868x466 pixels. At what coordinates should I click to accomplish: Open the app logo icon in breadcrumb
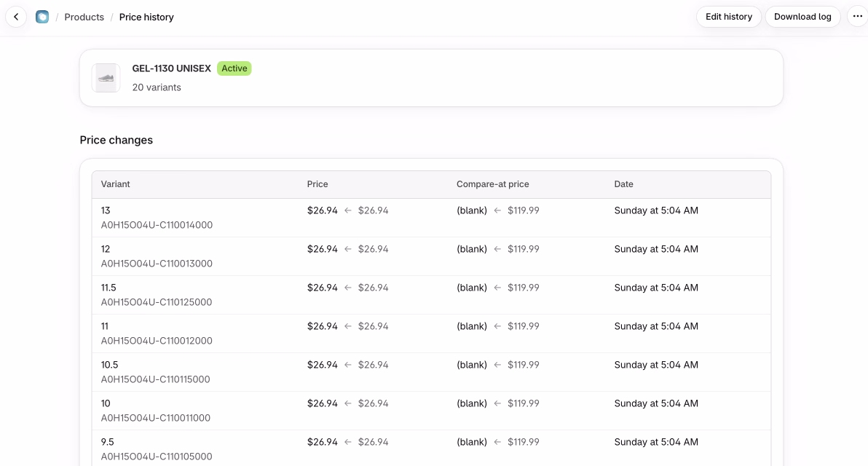(x=42, y=17)
